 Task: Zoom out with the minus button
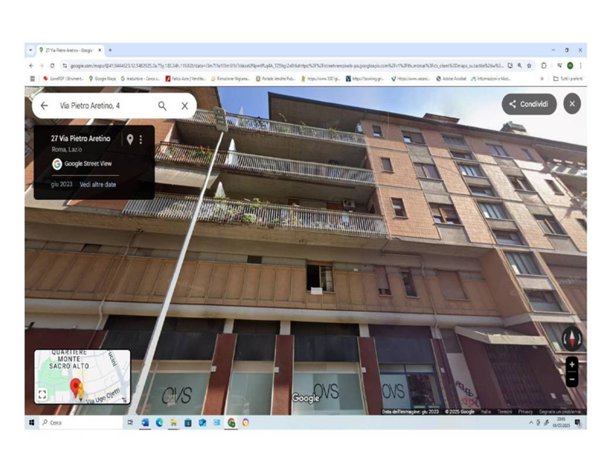point(571,379)
